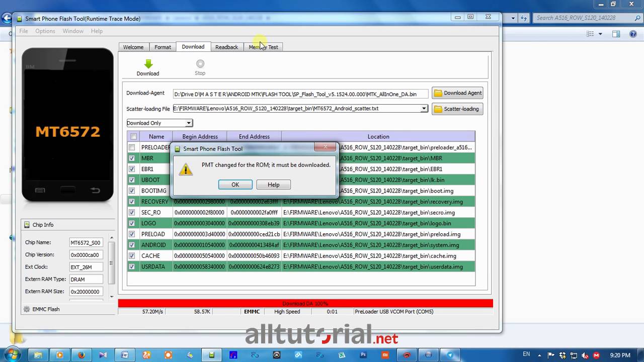Expand Explorer address bar history dropdown
The width and height of the screenshot is (644, 362).
coord(513,18)
